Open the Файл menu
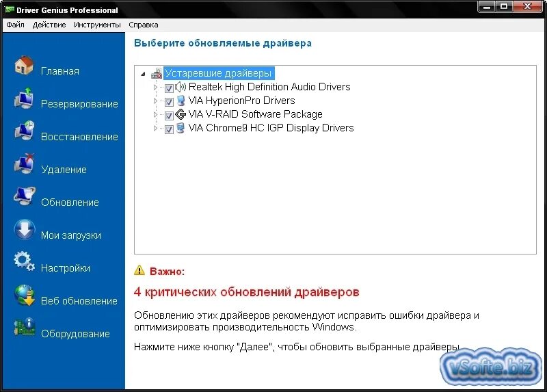547x392 pixels. pos(15,25)
